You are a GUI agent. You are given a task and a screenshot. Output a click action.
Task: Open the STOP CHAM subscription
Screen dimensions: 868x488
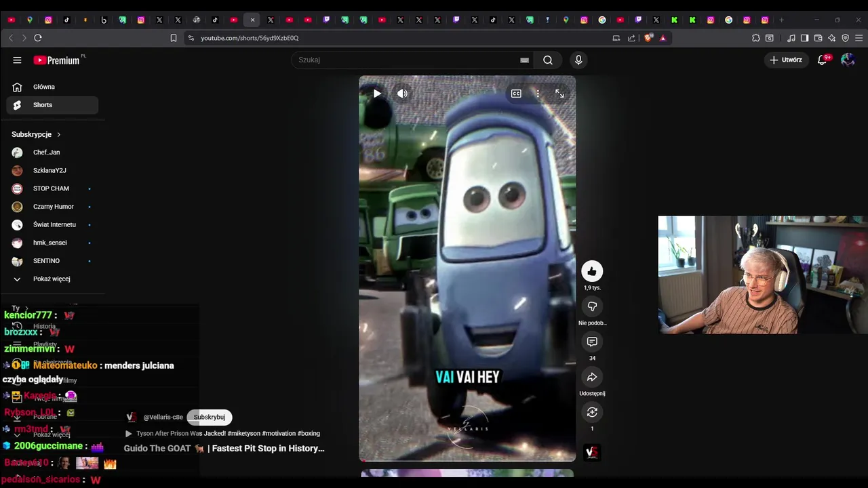tap(52, 188)
